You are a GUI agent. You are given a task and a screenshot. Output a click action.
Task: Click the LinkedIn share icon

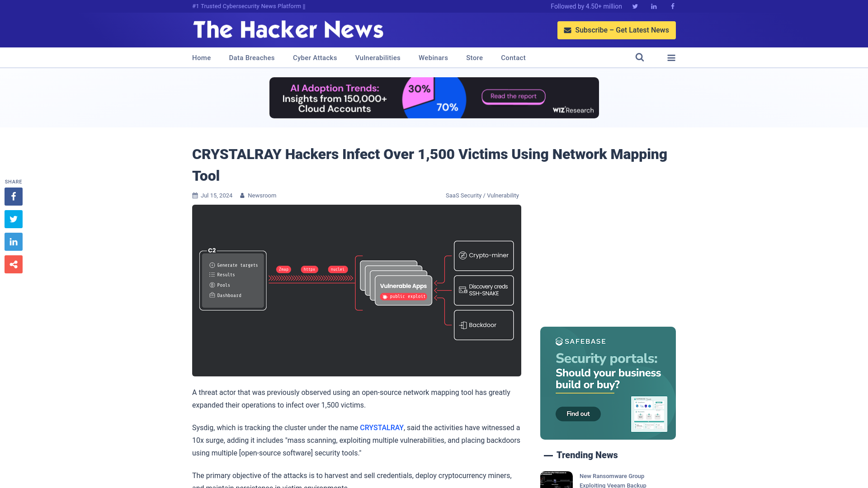[13, 242]
